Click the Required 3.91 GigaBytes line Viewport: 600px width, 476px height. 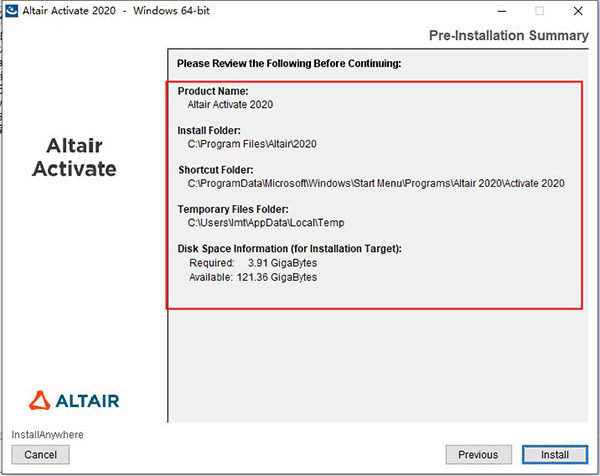tap(253, 263)
